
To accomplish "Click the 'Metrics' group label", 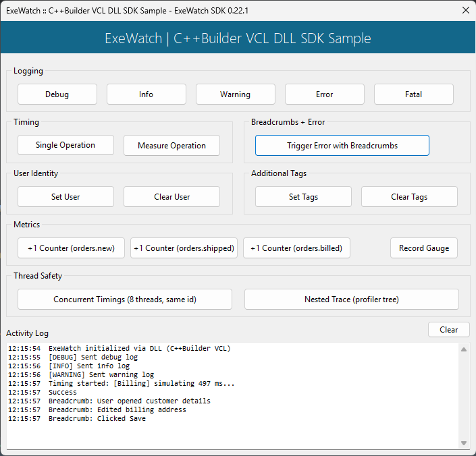I will click(x=27, y=225).
